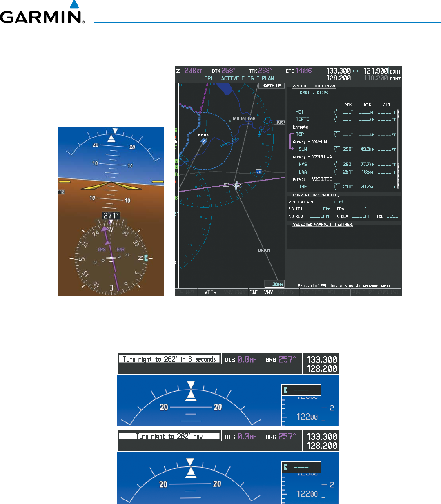The image size is (441, 504).
Task: Click Airway - V244.LAA header row
Action: click(x=312, y=157)
